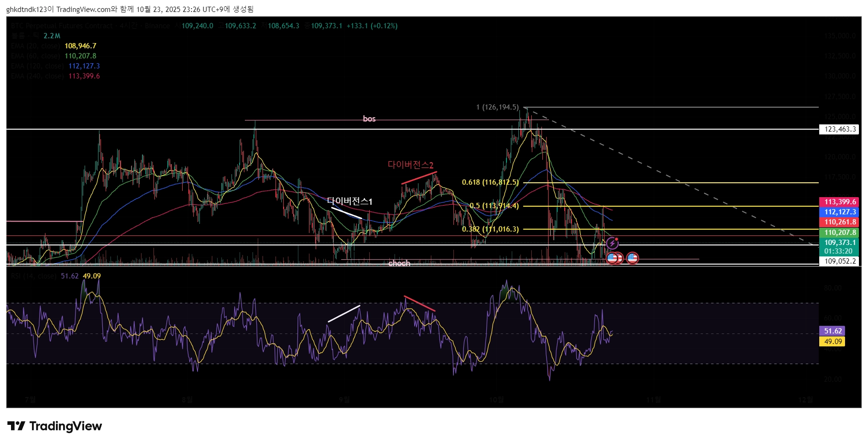Click the rightmost US flag economic event icon
868x444 pixels.
pyautogui.click(x=632, y=258)
